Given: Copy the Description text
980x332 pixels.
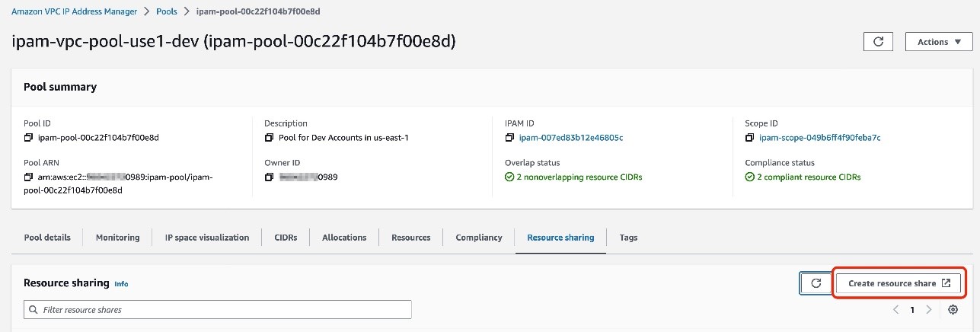Looking at the screenshot, I should [269, 138].
